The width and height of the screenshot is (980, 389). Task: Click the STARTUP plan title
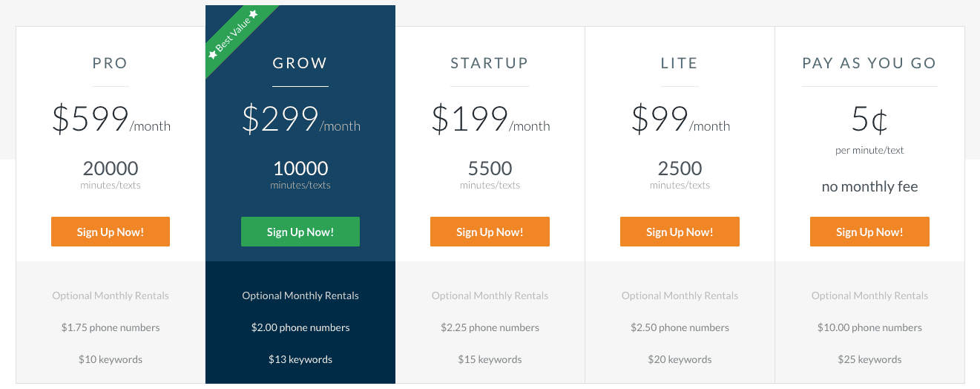coord(490,63)
